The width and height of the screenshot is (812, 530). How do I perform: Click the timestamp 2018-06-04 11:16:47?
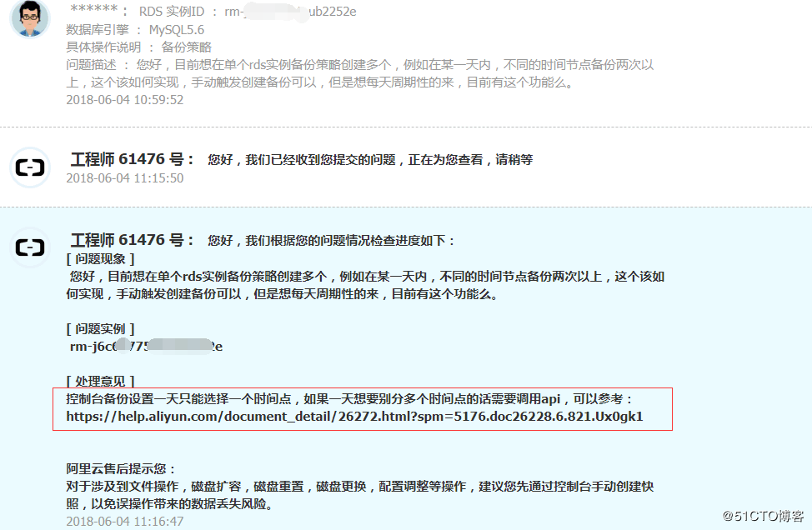[x=125, y=521]
